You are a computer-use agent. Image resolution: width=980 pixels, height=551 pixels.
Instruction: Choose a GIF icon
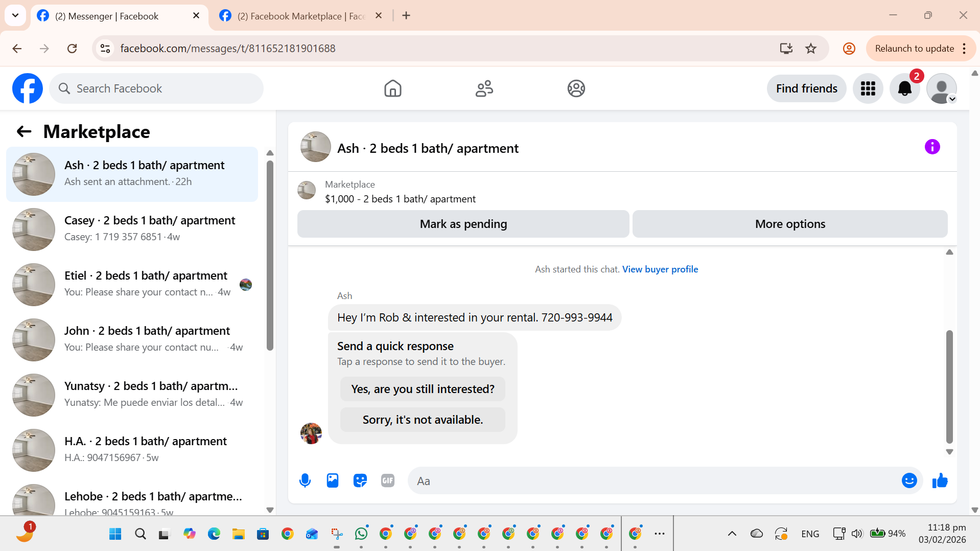pos(387,481)
